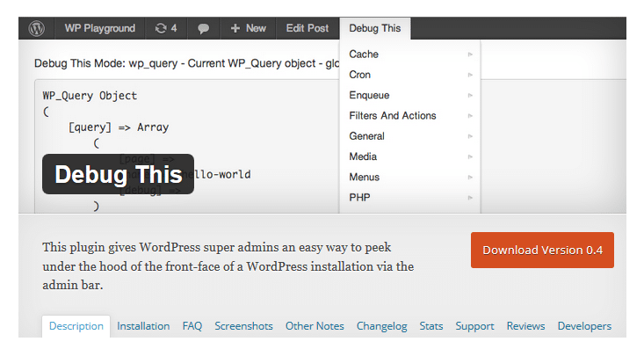Expand the Cron submenu arrow
Image resolution: width=644 pixels, height=349 pixels.
[x=470, y=75]
